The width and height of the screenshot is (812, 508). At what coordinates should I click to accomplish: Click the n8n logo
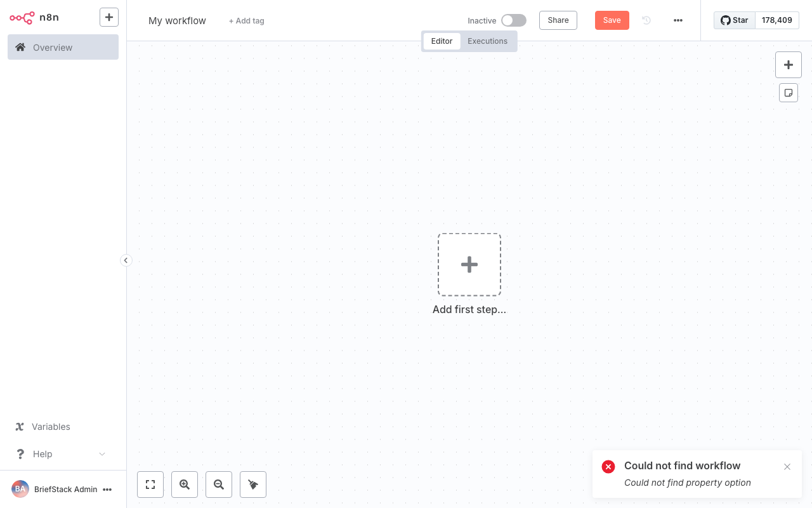coord(22,18)
